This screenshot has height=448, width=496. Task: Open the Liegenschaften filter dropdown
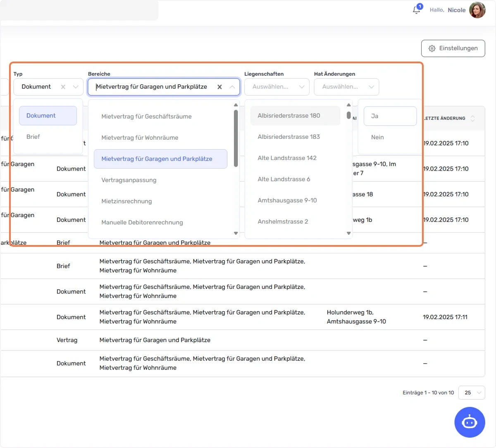point(277,87)
